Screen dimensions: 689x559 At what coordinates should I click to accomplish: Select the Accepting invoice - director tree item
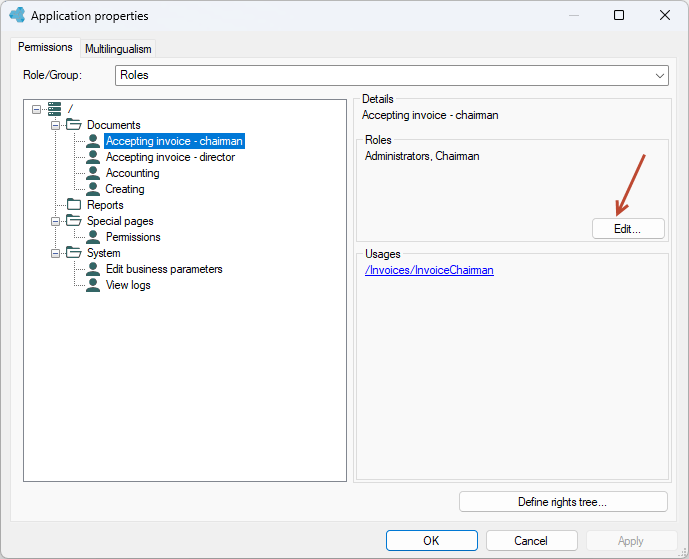(x=170, y=157)
